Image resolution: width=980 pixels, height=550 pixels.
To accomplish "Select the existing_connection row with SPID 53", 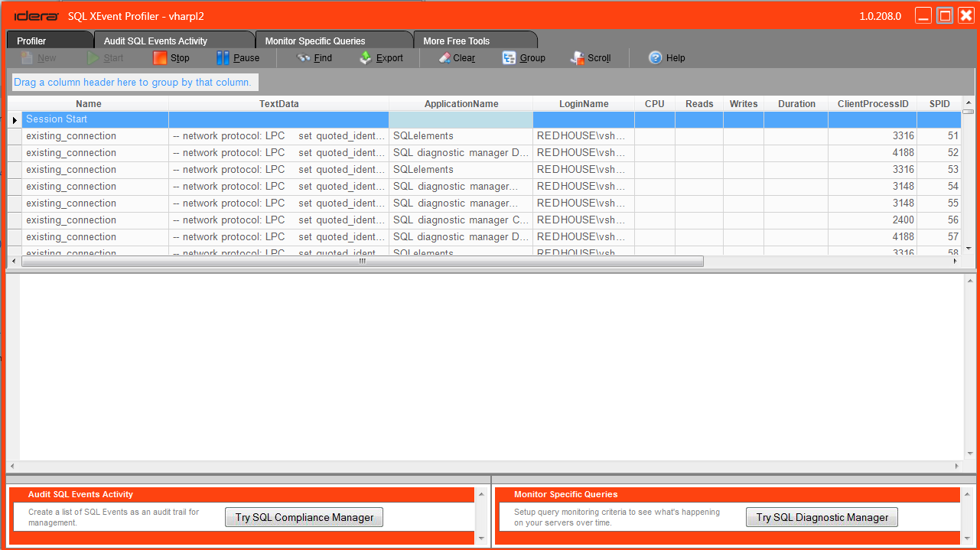I will [484, 170].
